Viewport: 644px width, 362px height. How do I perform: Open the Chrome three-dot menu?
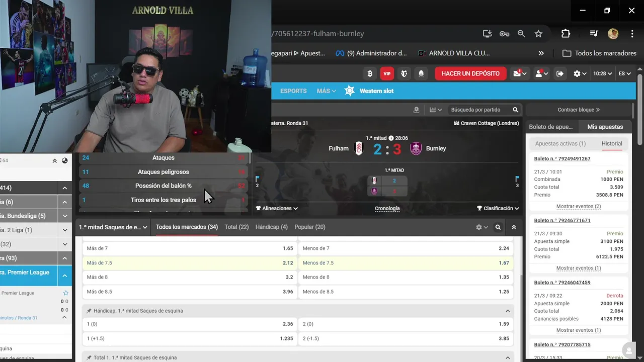click(632, 34)
